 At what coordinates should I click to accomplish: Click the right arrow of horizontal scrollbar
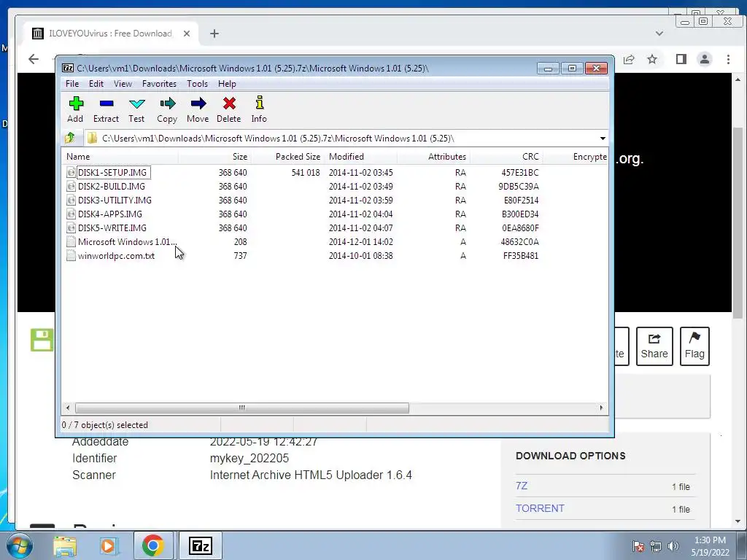point(601,408)
